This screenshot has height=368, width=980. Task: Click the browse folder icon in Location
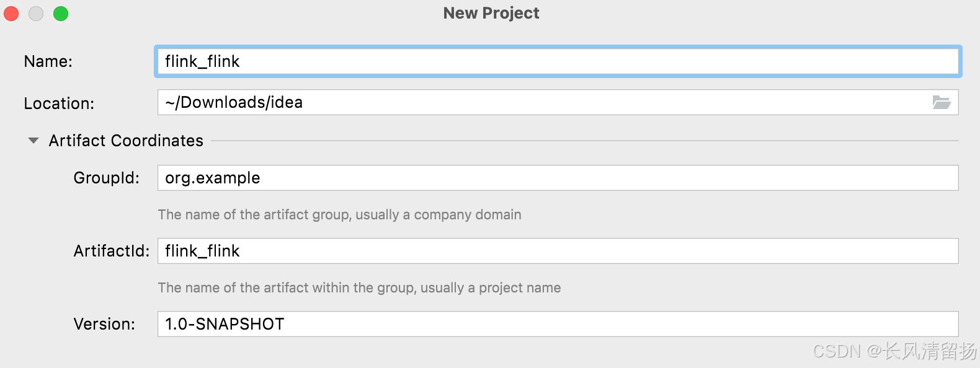click(x=941, y=102)
